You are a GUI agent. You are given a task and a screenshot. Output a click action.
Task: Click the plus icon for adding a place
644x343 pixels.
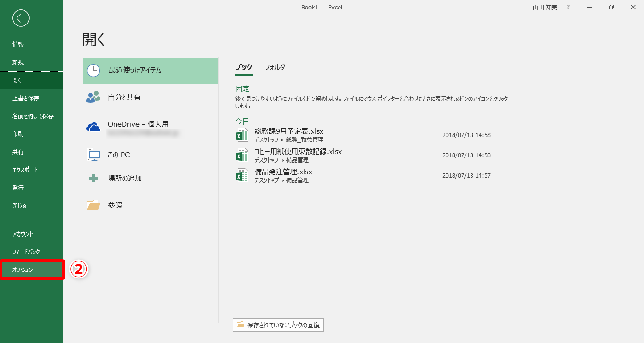93,178
